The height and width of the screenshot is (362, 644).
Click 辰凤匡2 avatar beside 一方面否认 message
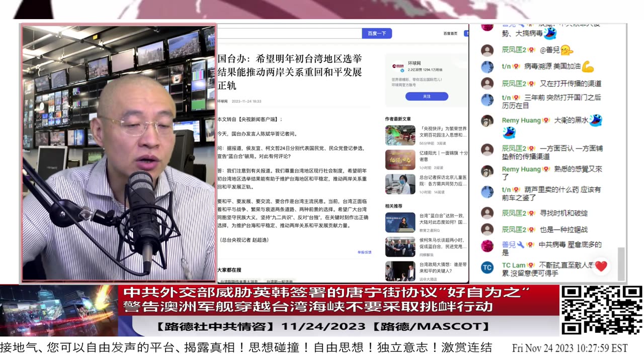pos(487,150)
